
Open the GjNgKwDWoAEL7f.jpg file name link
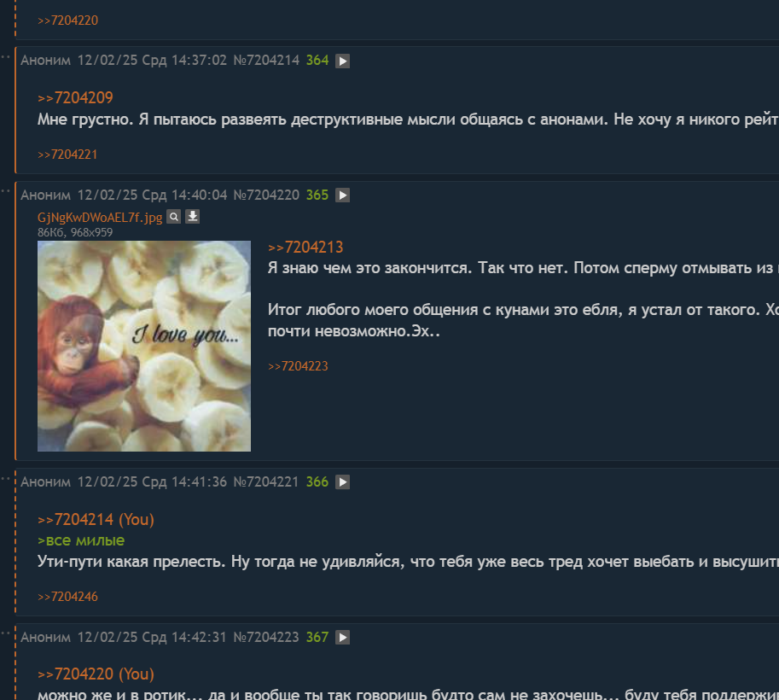coord(100,218)
